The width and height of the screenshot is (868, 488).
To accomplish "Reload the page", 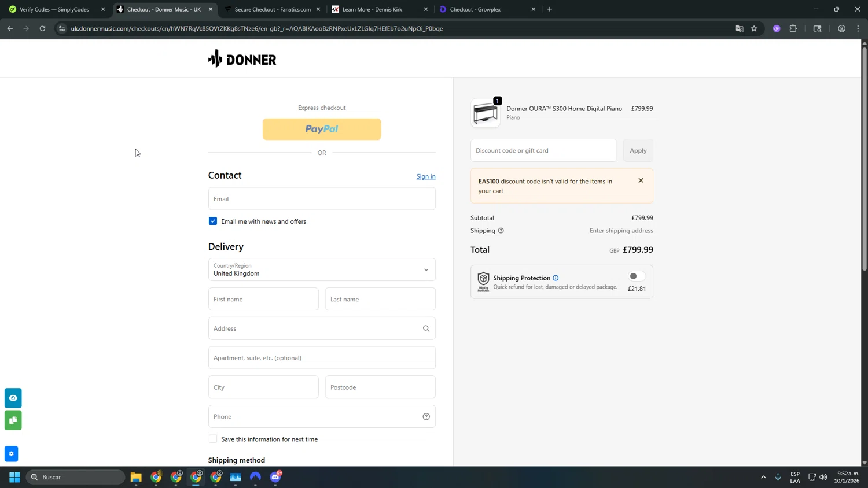I will click(x=42, y=28).
